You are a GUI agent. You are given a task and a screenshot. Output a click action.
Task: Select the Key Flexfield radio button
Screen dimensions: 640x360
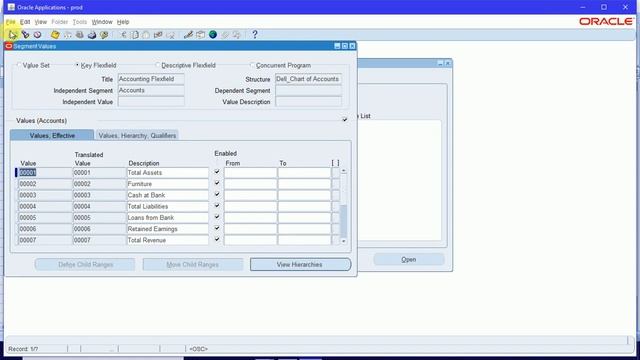tap(77, 65)
